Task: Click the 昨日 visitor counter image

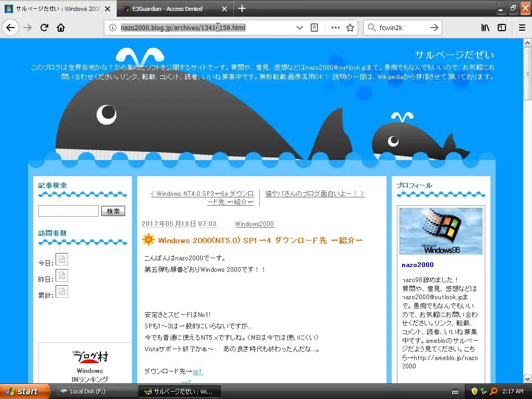Action: coord(61,275)
